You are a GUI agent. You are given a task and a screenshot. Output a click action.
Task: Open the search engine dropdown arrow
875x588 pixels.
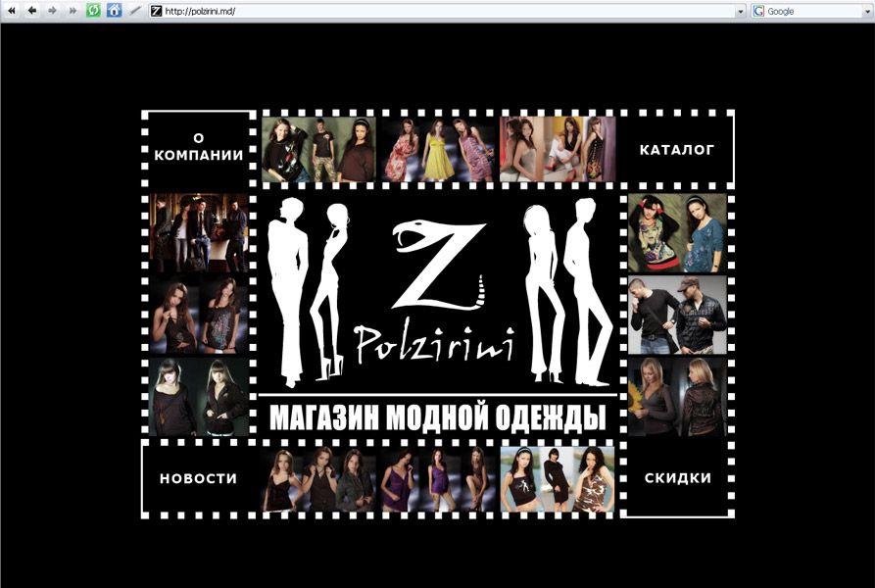point(868,11)
